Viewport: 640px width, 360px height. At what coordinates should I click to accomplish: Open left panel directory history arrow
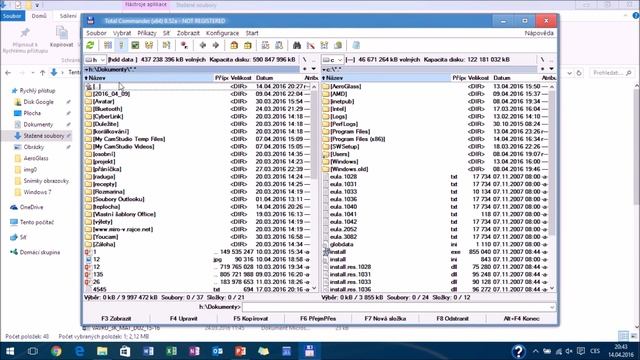click(313, 69)
